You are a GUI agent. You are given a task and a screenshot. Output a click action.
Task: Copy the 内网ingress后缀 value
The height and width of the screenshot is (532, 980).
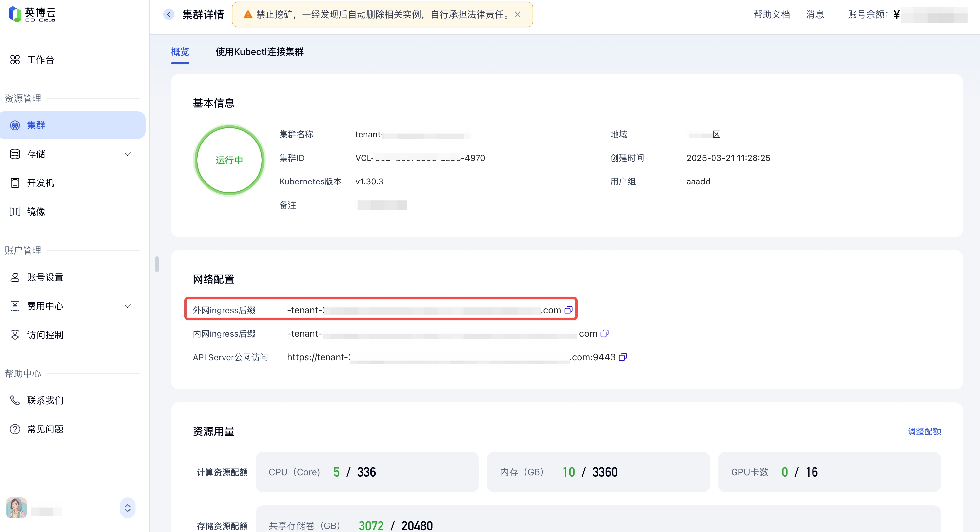[604, 333]
